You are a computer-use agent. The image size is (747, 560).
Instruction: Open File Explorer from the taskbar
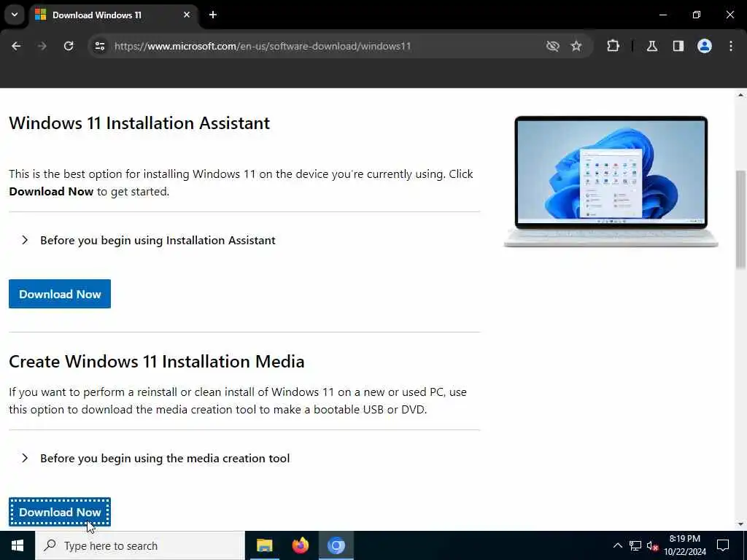(264, 545)
